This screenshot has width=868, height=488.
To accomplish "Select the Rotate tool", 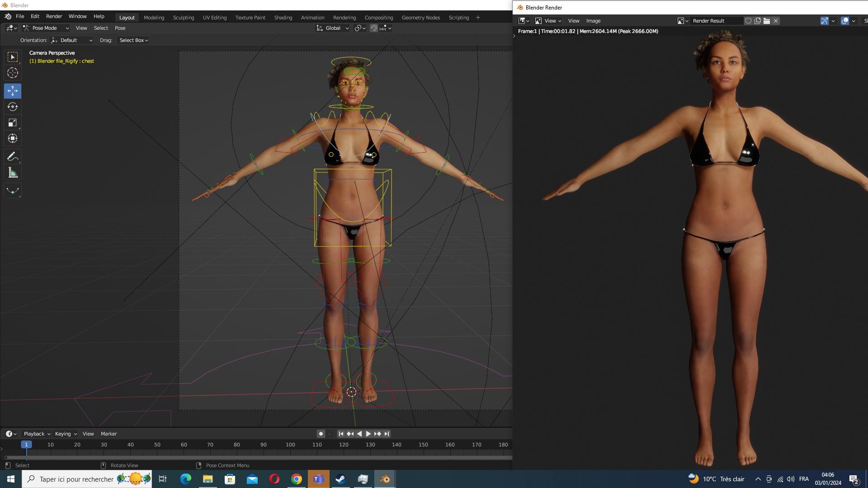I will click(13, 107).
